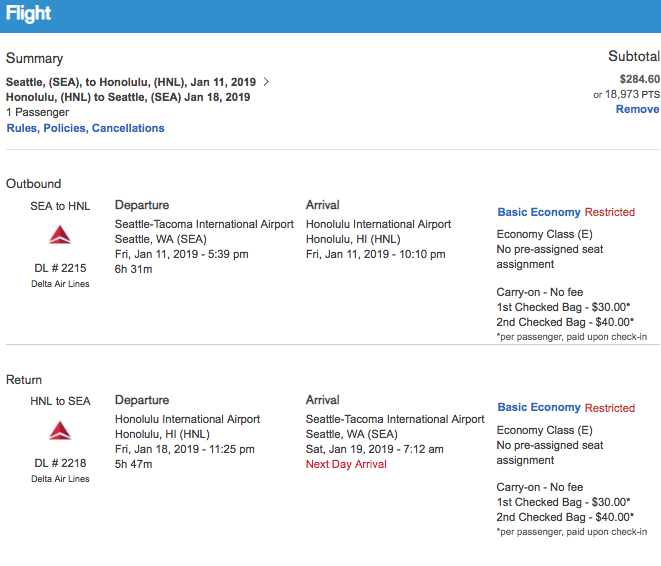
Task: Click flight number DL # 2218
Action: click(x=60, y=463)
